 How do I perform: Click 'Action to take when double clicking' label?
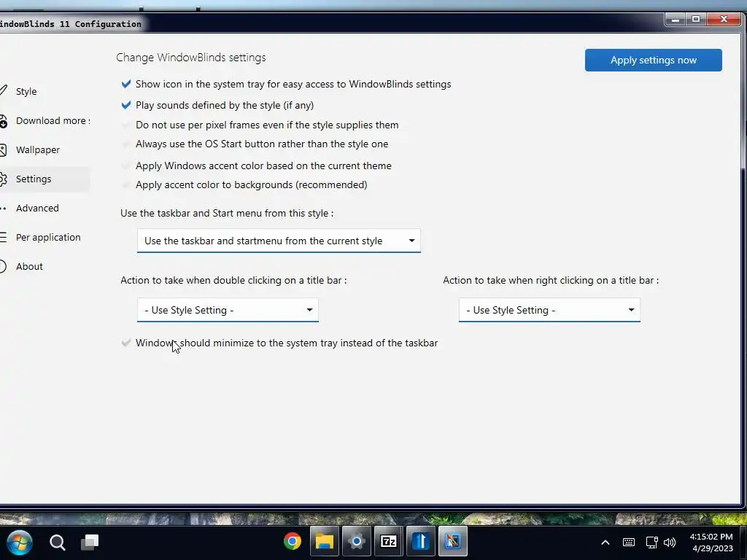[x=233, y=281]
